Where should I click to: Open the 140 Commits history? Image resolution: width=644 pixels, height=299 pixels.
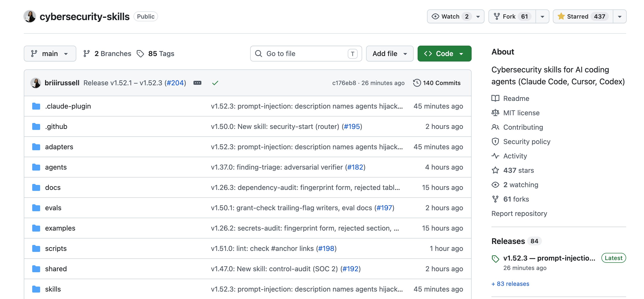point(437,83)
